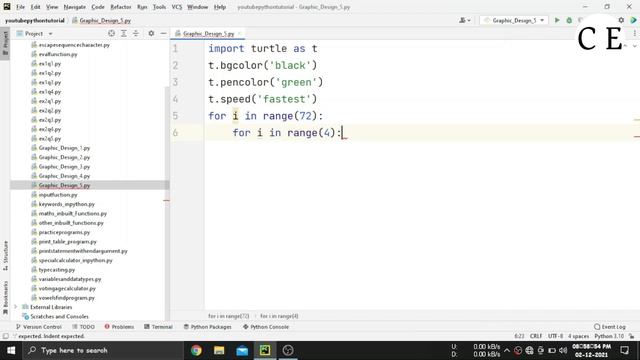Image resolution: width=640 pixels, height=360 pixels.
Task: Click the volume speaker tray icon
Action: pyautogui.click(x=563, y=350)
